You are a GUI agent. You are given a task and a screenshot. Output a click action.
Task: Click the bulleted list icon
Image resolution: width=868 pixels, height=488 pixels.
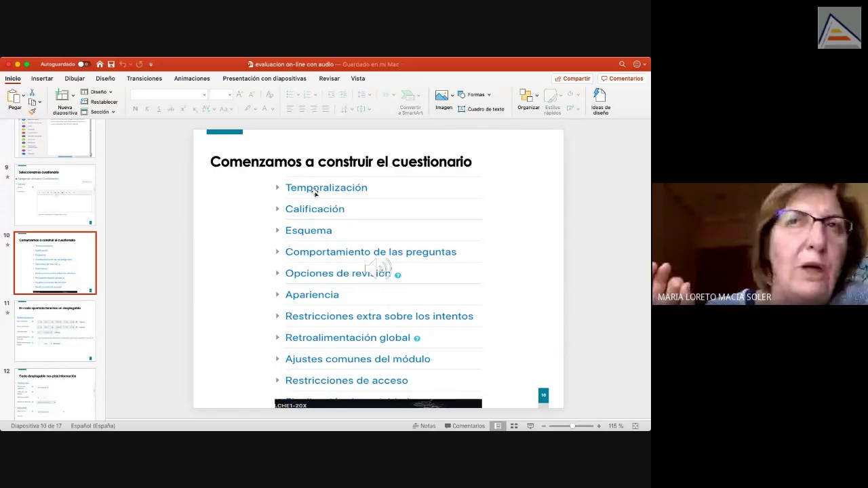tap(292, 95)
